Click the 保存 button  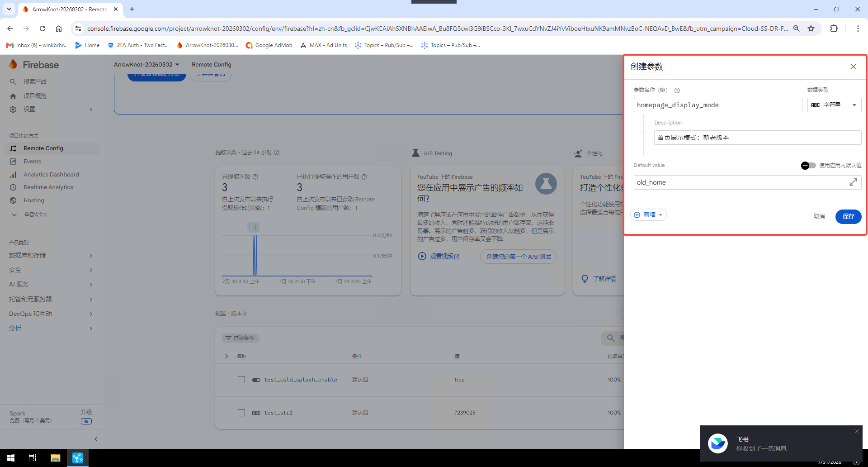click(x=848, y=217)
